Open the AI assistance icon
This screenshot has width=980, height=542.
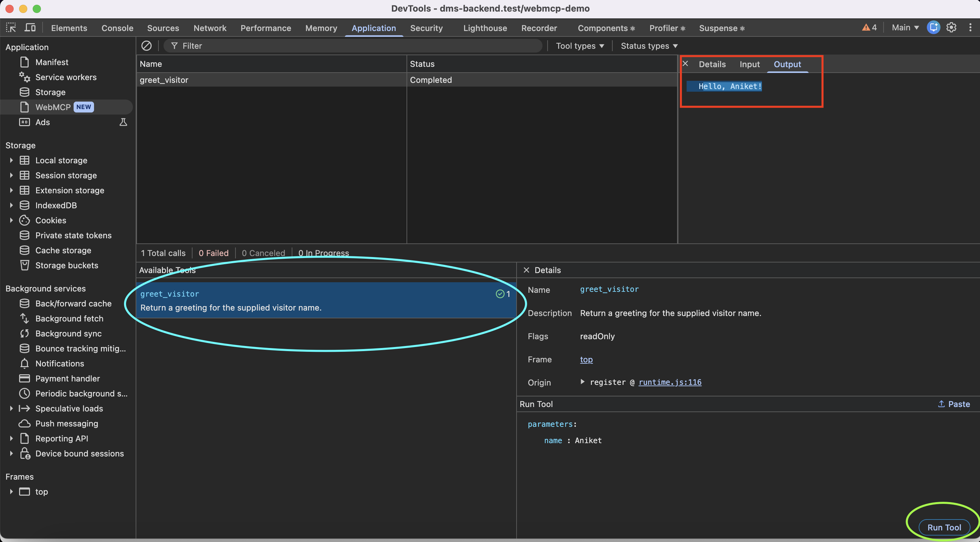[933, 27]
